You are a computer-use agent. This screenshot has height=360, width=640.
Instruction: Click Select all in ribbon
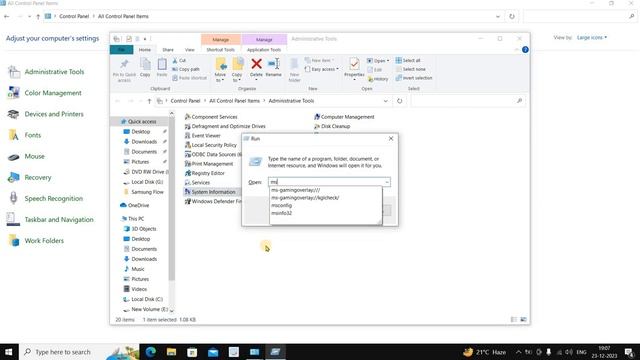(x=408, y=60)
